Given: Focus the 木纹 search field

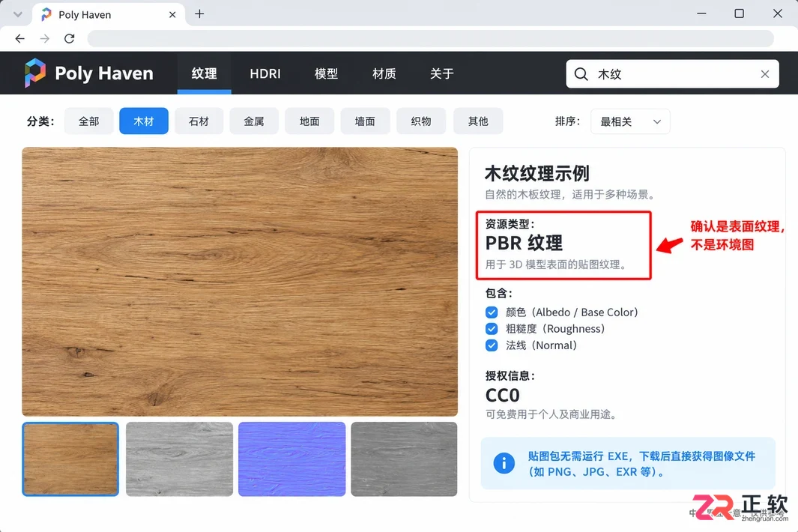Looking at the screenshot, I should [x=672, y=74].
